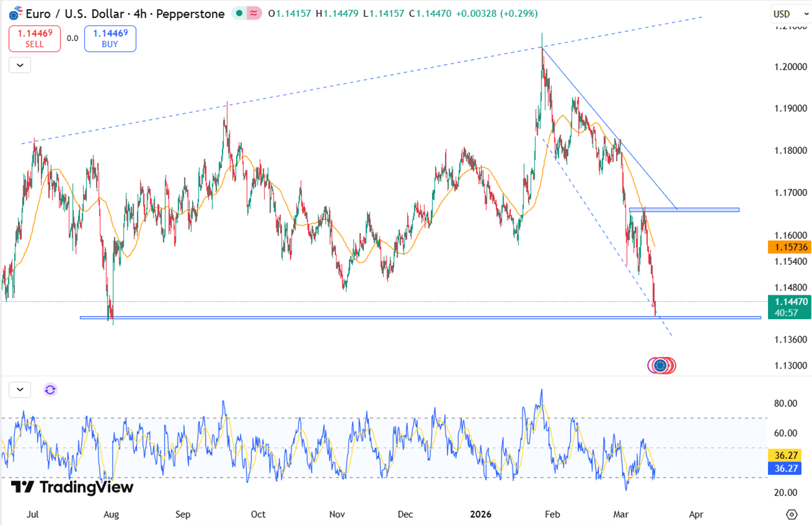Image resolution: width=812 pixels, height=525 pixels.
Task: Open chart settings gear at bottom right
Action: (x=791, y=515)
